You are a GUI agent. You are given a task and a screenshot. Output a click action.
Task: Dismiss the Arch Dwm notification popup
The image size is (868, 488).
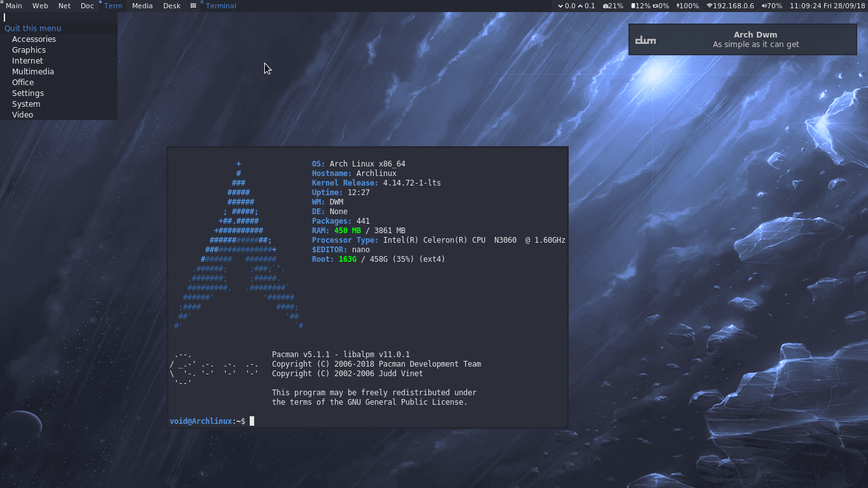click(742, 39)
